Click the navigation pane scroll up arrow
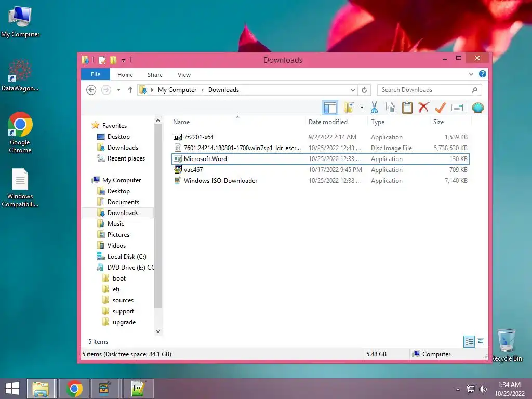Image resolution: width=532 pixels, height=399 pixels. point(158,120)
